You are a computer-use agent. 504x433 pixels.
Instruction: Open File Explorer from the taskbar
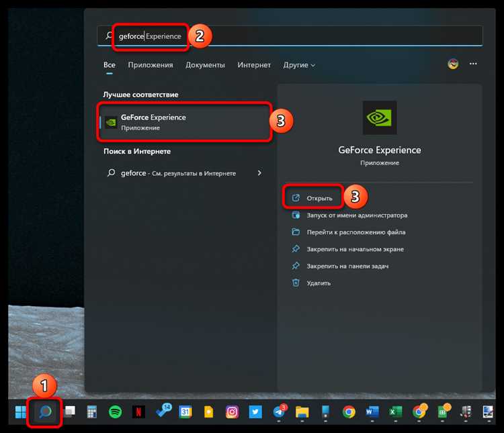click(x=302, y=412)
